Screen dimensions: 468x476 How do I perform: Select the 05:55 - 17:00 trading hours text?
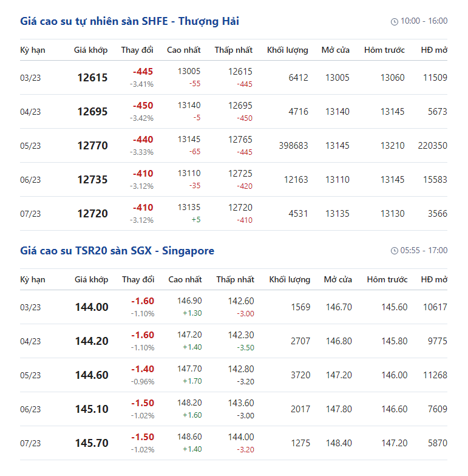424,250
